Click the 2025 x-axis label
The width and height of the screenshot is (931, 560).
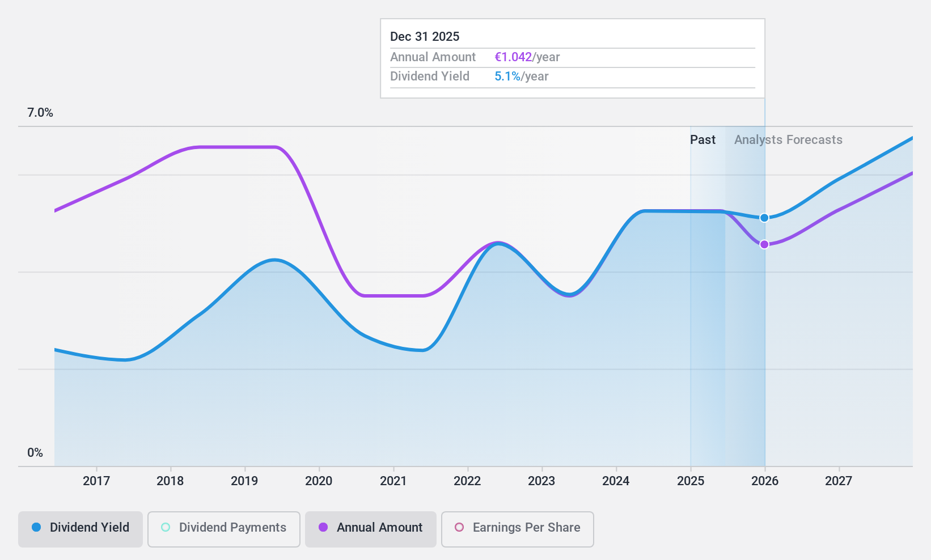[x=691, y=481]
